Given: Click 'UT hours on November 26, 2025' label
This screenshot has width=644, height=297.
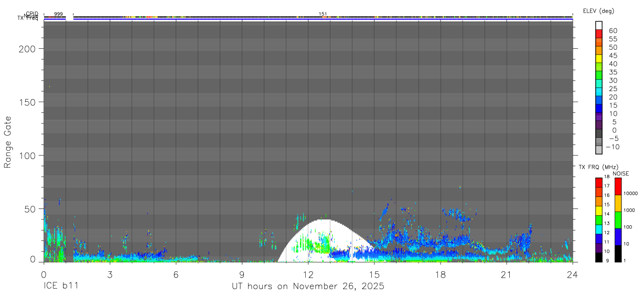Looking at the screenshot, I should (308, 287).
